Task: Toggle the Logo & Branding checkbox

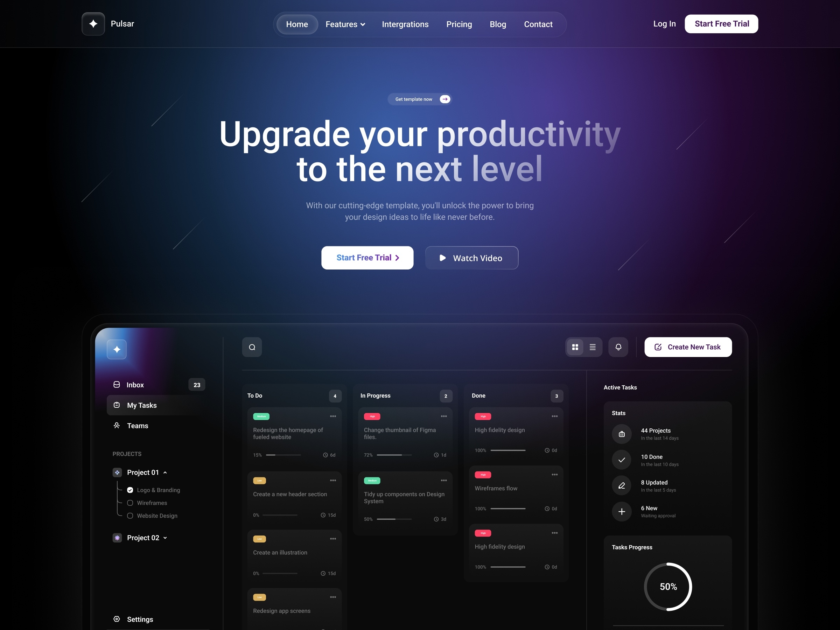Action: click(130, 490)
